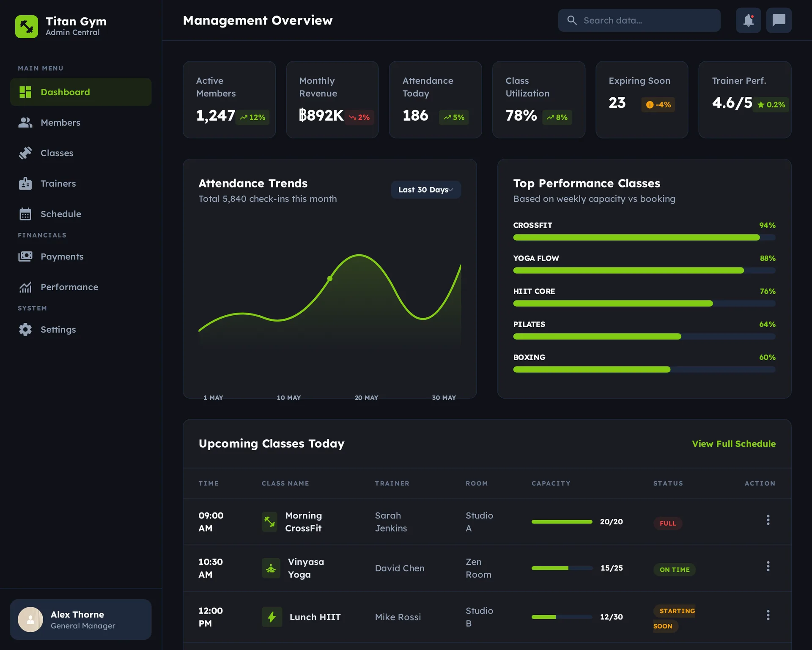This screenshot has width=812, height=650.
Task: Open the Last 30 Days dropdown
Action: point(425,190)
